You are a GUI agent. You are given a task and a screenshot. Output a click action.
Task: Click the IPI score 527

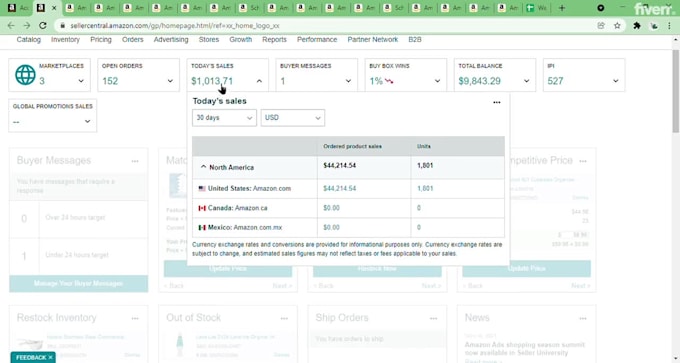pos(555,81)
